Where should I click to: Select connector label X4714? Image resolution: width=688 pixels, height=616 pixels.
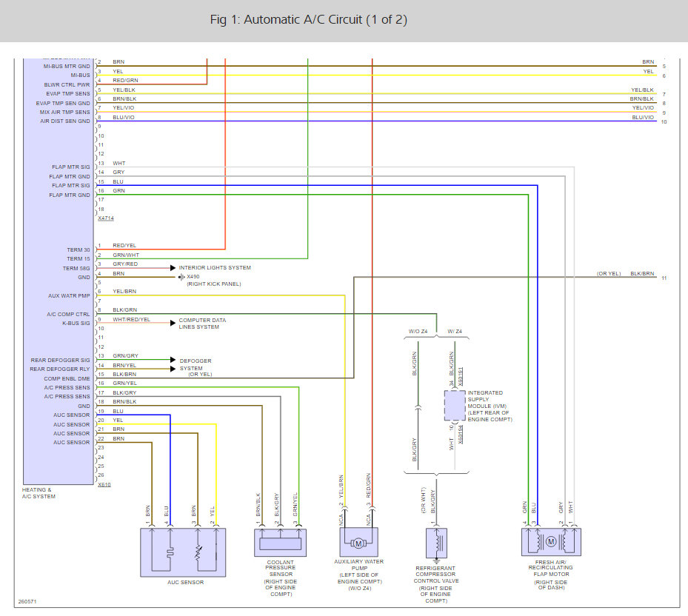pyautogui.click(x=106, y=218)
